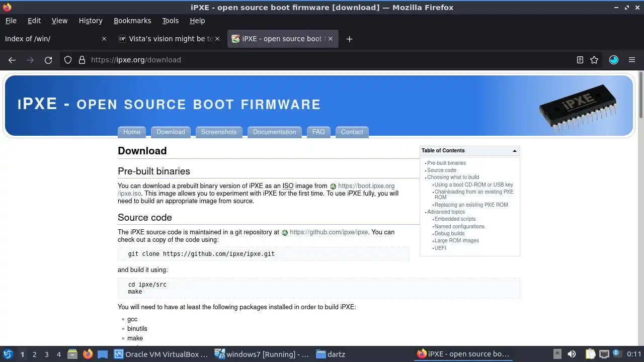Open the FAQ site tab
This screenshot has height=362, width=644.
tap(318, 132)
